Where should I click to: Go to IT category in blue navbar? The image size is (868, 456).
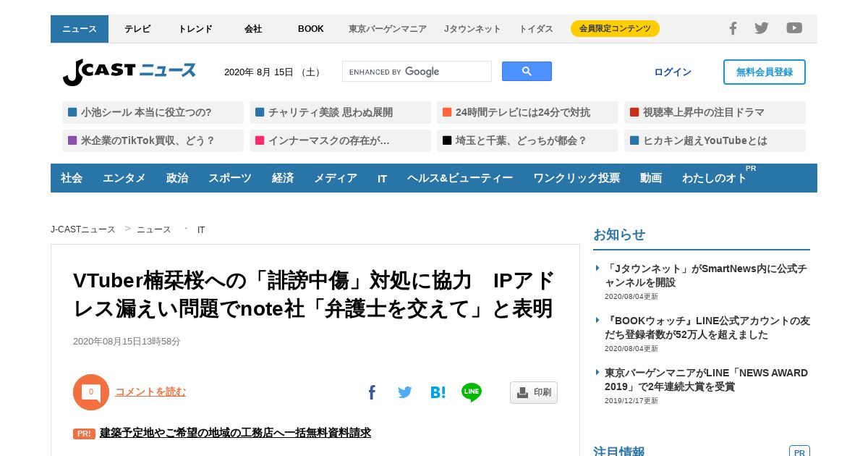(x=382, y=178)
